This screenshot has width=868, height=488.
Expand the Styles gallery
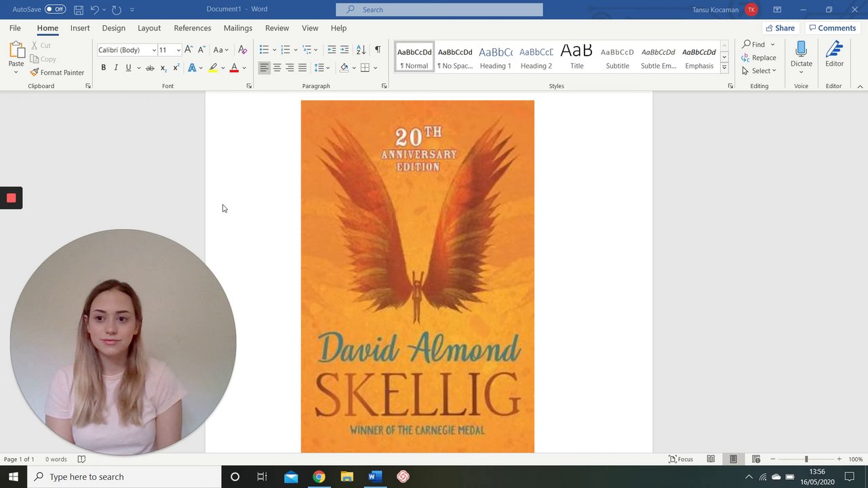coord(724,68)
